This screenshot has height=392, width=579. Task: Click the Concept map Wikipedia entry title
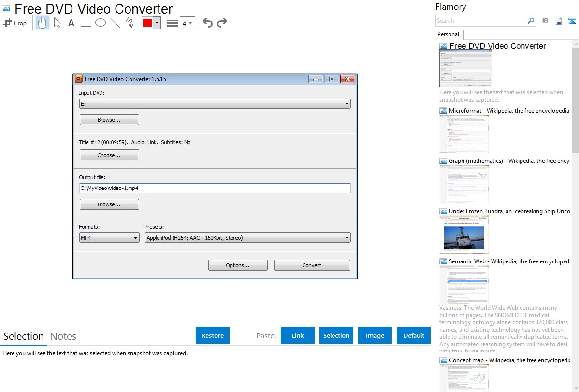[x=509, y=360]
